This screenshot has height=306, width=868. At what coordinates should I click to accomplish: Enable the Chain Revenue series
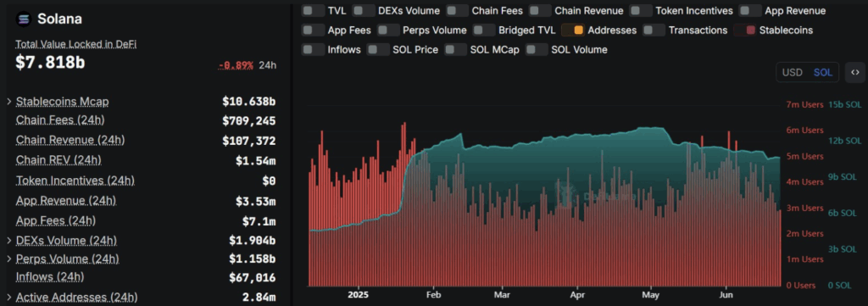(540, 10)
